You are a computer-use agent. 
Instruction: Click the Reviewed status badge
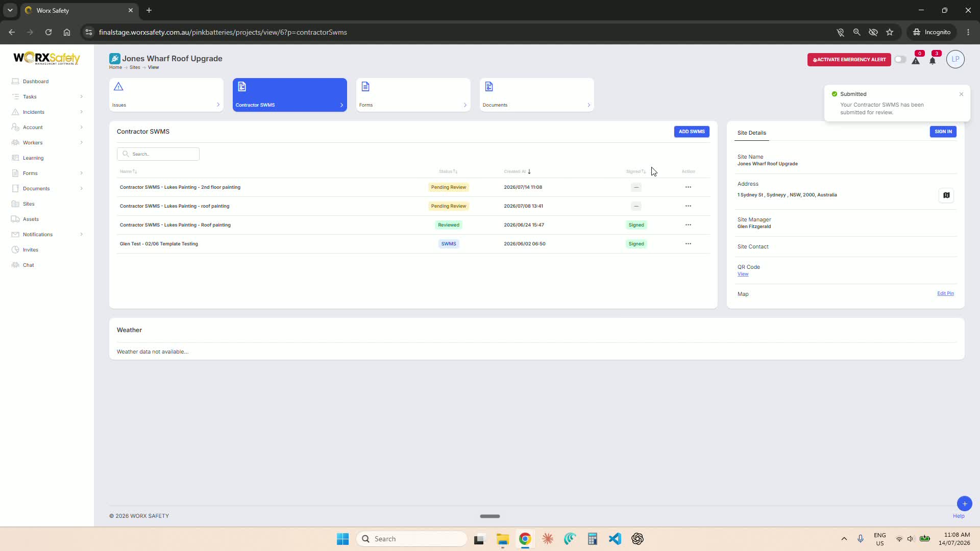[x=449, y=225]
